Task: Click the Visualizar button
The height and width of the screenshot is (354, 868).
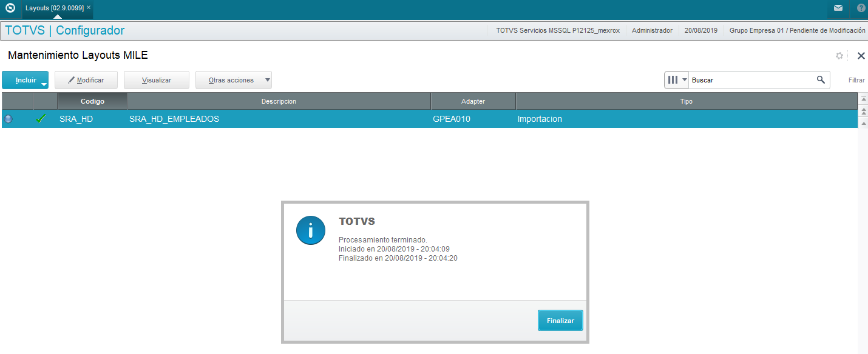Action: [157, 80]
